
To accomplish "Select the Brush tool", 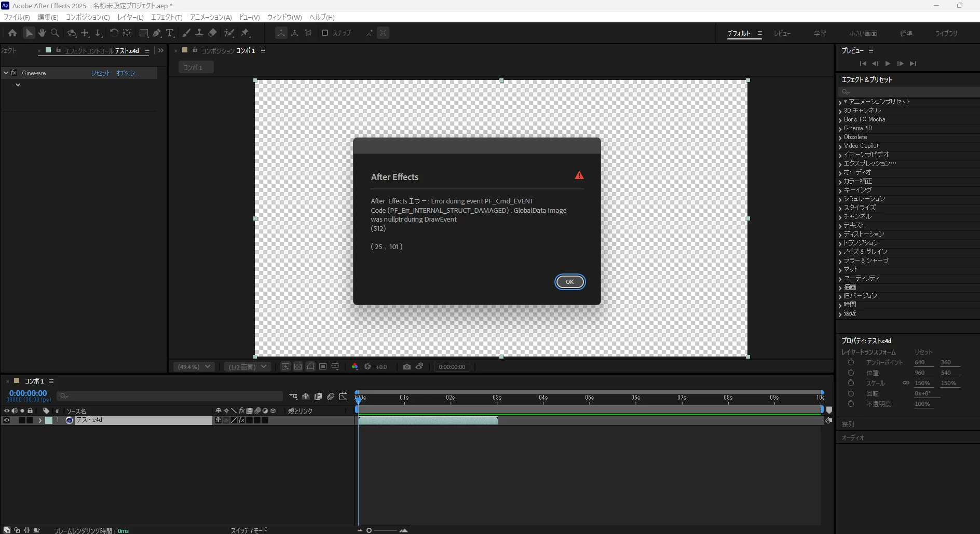I will click(x=186, y=33).
